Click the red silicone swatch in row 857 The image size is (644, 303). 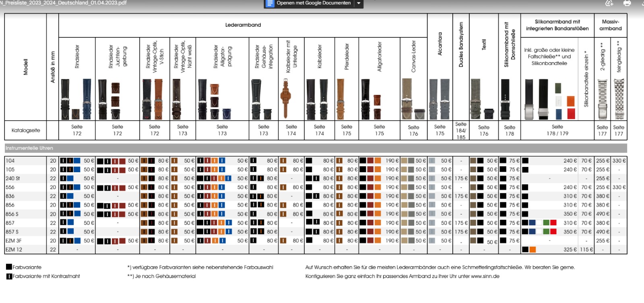553,223
